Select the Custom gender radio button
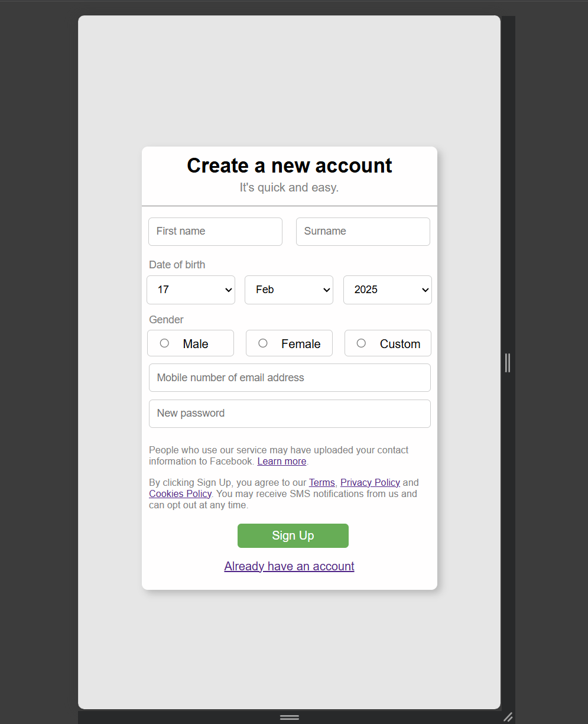Screen dimensions: 588x724 point(361,343)
